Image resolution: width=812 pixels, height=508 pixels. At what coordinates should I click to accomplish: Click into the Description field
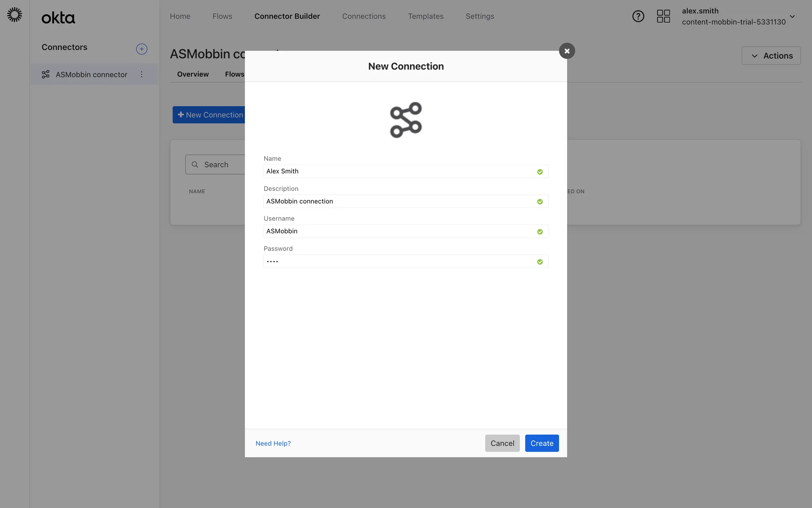pos(398,202)
